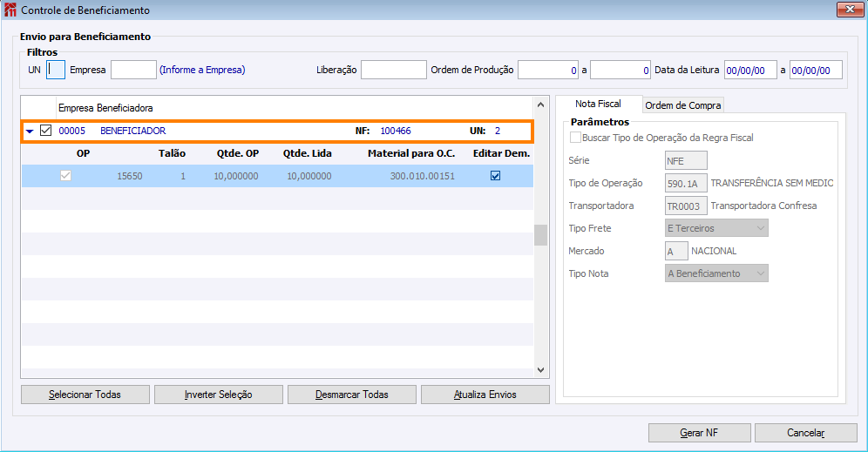
Task: Click Transportadora Confresa description
Action: (x=764, y=206)
